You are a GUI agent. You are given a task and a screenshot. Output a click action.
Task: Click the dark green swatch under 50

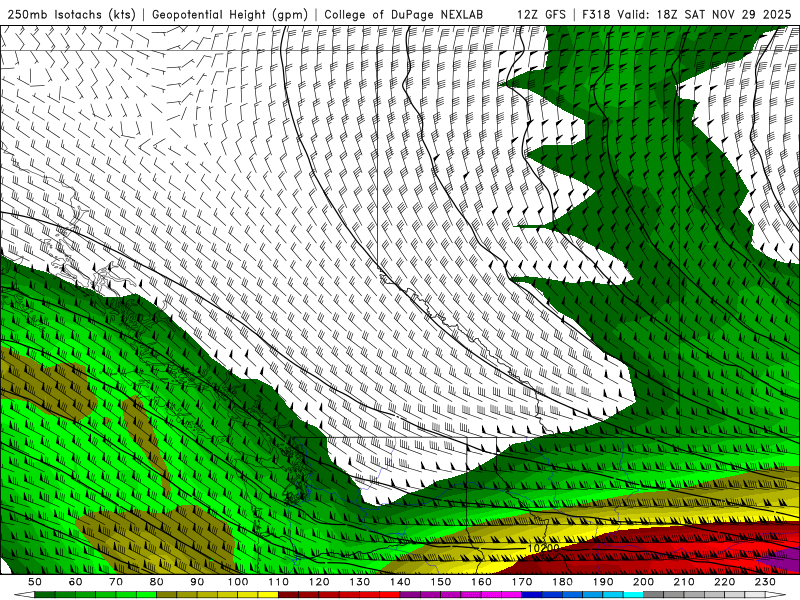[44, 595]
